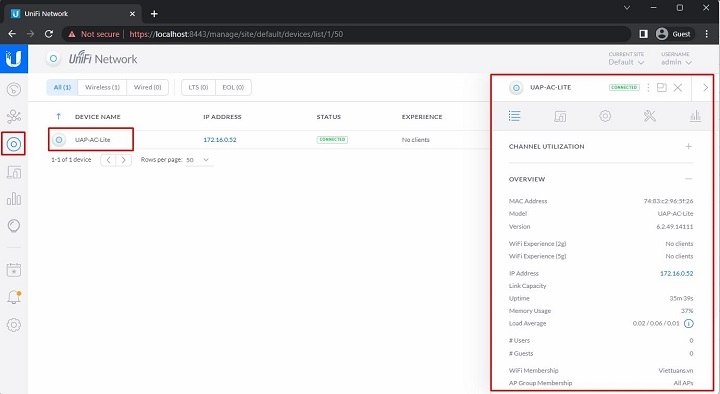Expand the Channel Utilization section
The height and width of the screenshot is (394, 720).
(x=688, y=146)
